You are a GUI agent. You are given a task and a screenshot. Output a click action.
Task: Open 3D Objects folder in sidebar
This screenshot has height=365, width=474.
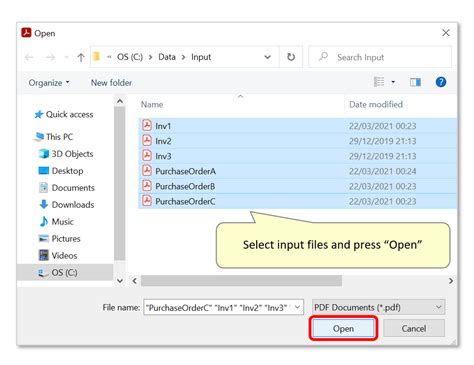click(66, 154)
